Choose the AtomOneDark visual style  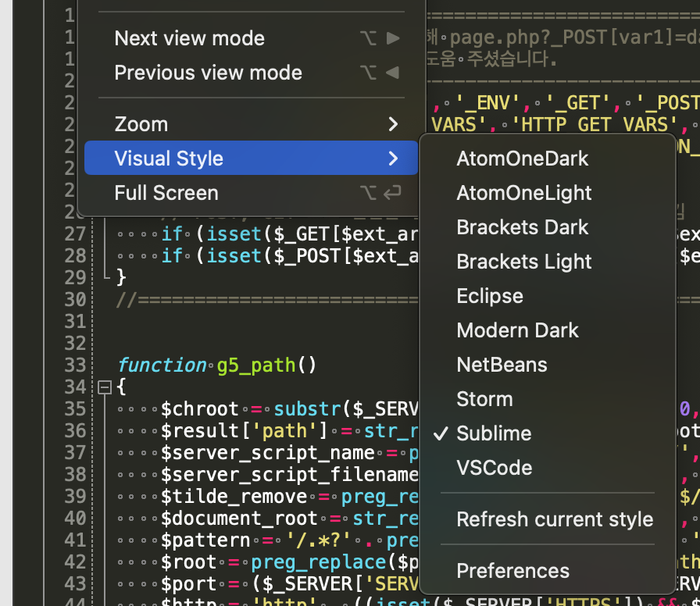(522, 159)
